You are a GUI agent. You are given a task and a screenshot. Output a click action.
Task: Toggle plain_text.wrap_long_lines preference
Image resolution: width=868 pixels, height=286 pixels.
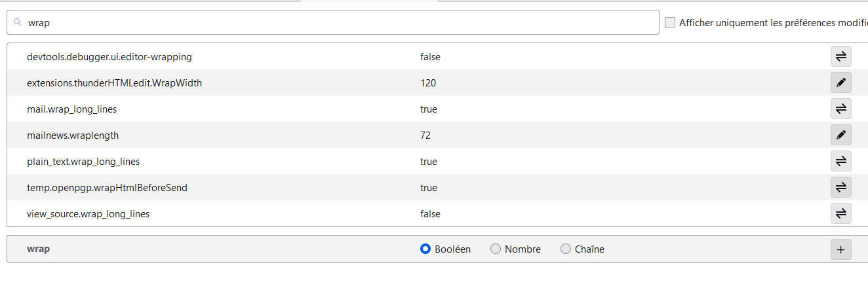840,162
